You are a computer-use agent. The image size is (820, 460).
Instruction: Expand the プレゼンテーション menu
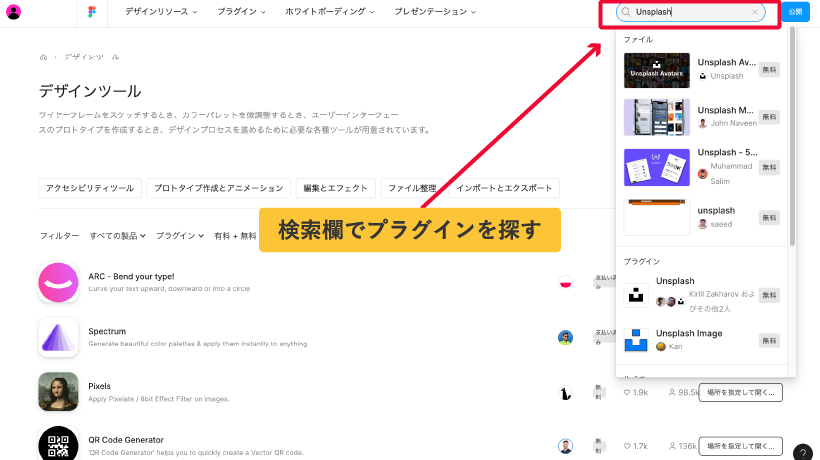(x=435, y=12)
